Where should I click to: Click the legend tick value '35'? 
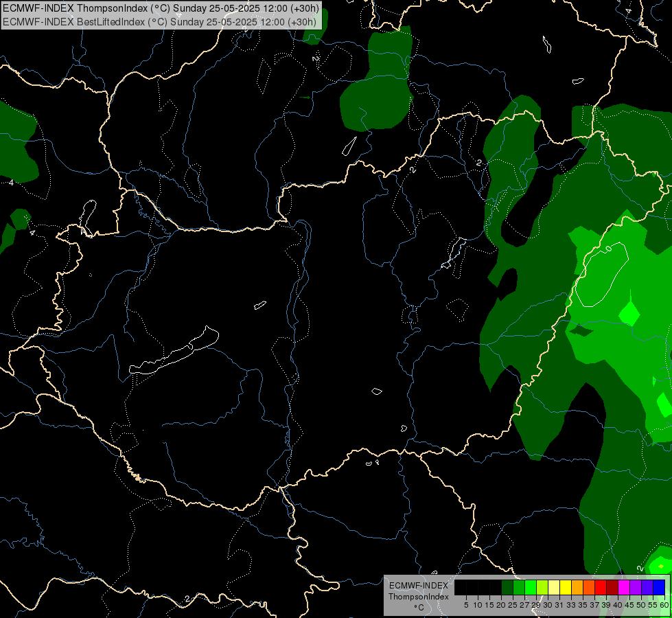[583, 605]
